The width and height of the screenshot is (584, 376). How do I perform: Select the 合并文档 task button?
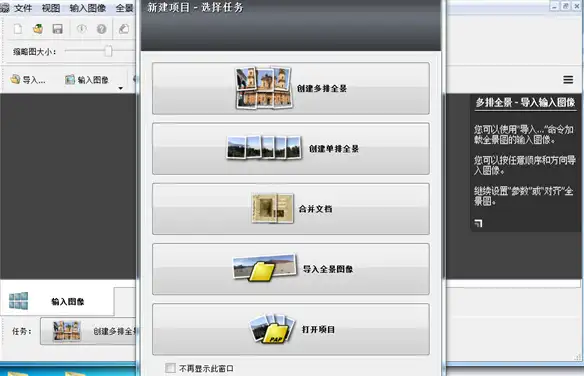coord(291,209)
